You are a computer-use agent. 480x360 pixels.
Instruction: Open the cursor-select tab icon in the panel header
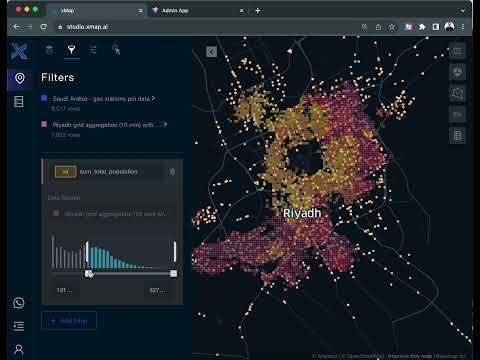116,50
